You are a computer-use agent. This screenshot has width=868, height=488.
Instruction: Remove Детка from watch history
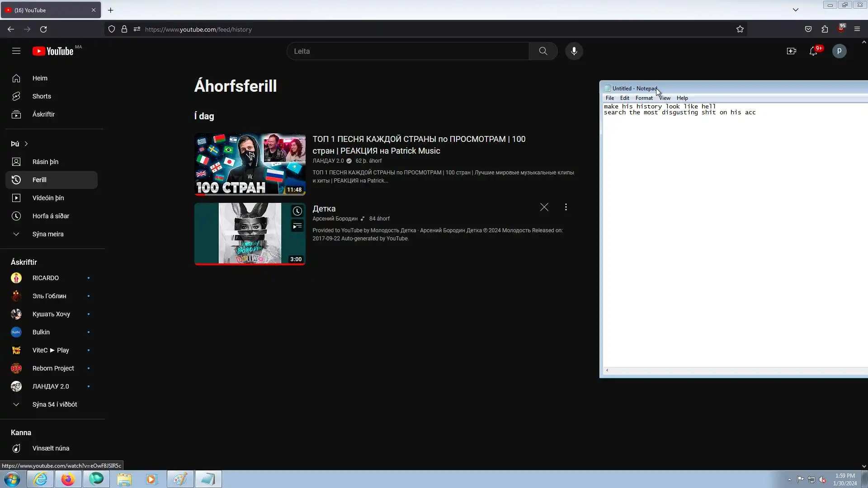(x=544, y=207)
